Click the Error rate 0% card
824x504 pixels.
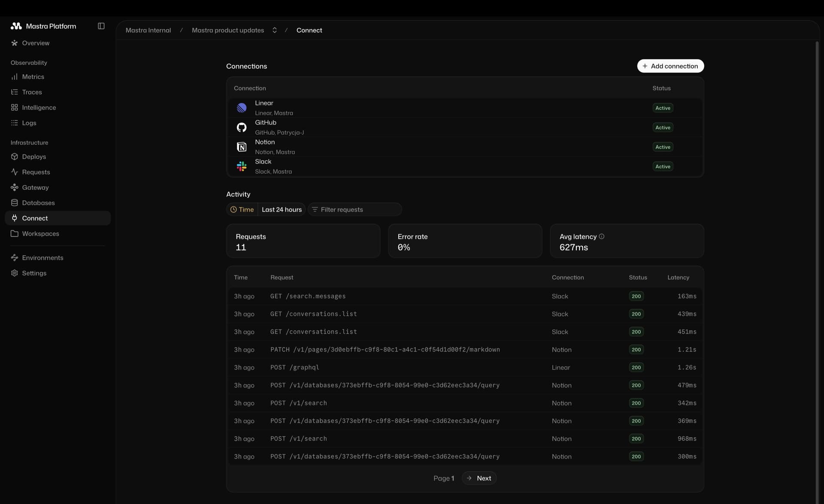tap(465, 241)
